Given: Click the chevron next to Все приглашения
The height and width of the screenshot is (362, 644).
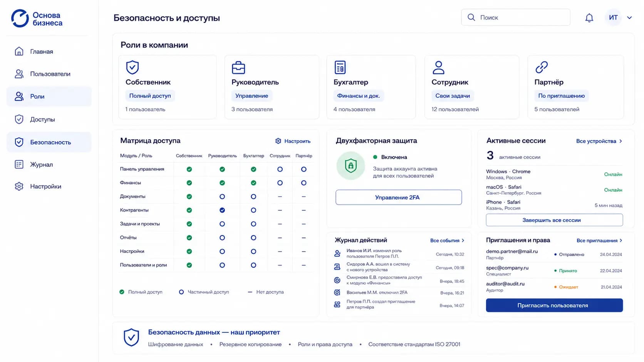Looking at the screenshot, I should point(621,240).
